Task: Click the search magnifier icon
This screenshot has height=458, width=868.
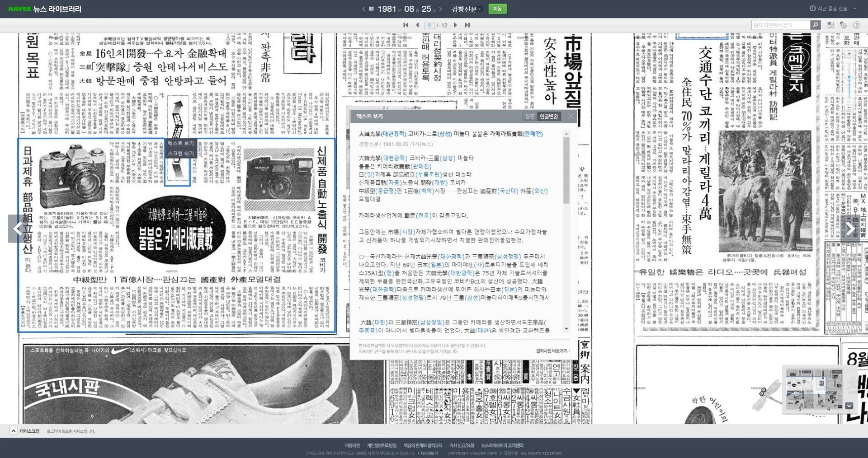Action: coord(815,25)
